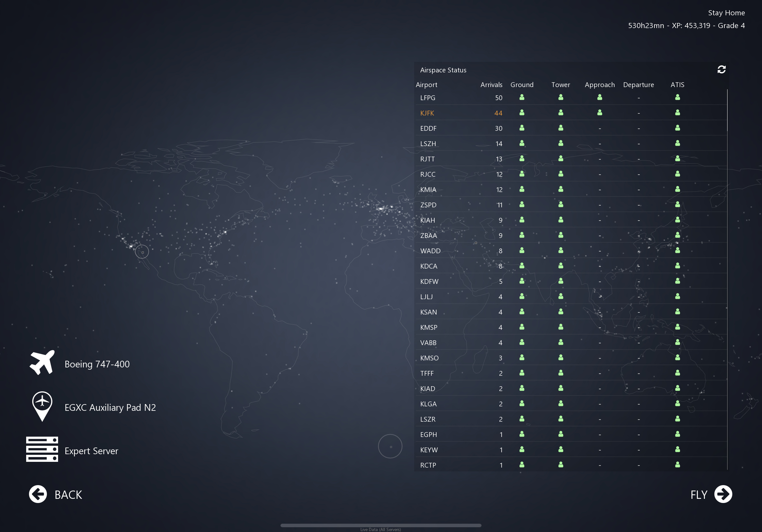Select KJFK Tower controller icon
Image resolution: width=762 pixels, height=532 pixels.
coord(561,113)
